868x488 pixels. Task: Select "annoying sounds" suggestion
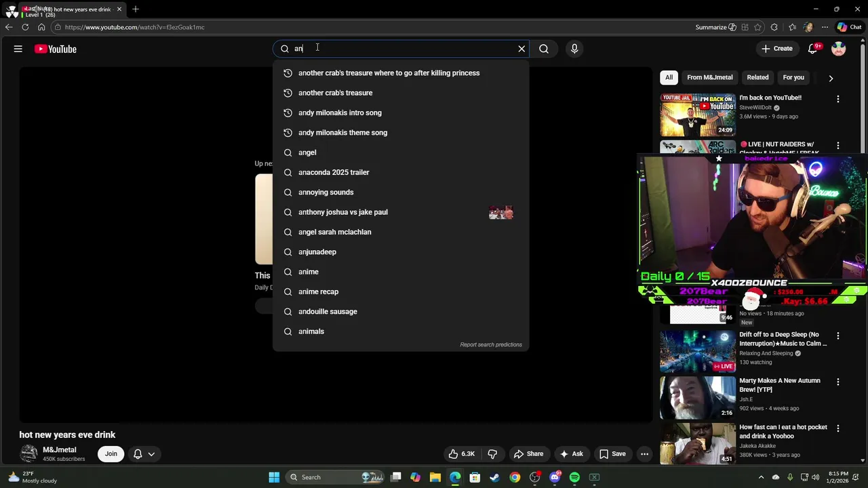point(400,192)
